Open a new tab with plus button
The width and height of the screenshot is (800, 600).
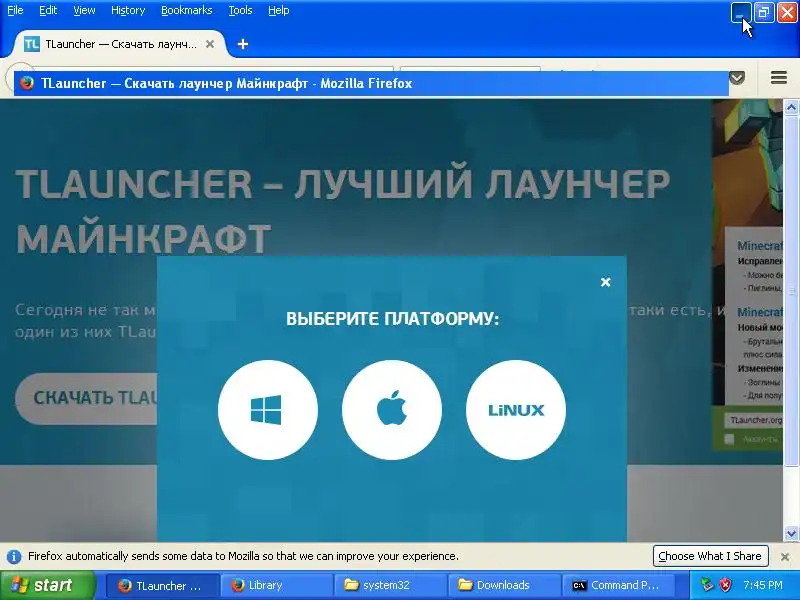tap(243, 44)
